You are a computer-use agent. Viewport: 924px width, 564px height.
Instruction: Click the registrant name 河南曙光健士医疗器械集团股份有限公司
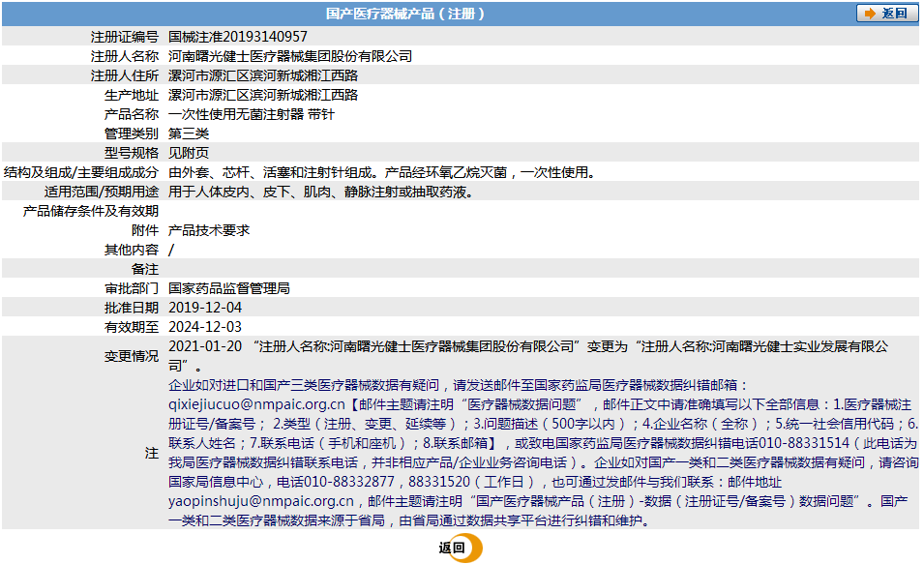point(290,56)
